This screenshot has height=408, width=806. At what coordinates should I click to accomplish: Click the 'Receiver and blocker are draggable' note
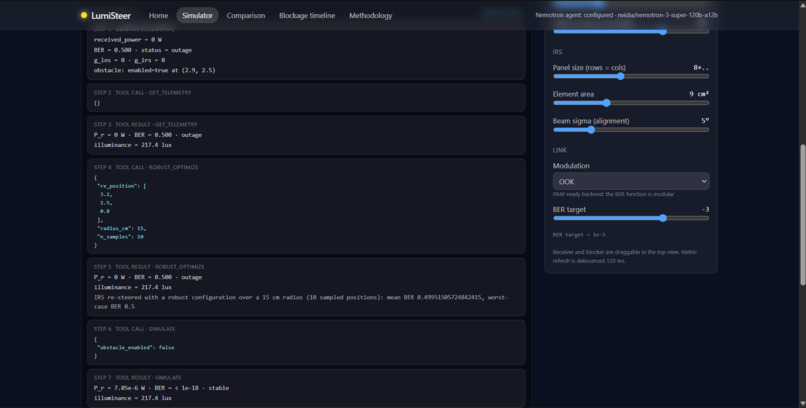pos(625,256)
